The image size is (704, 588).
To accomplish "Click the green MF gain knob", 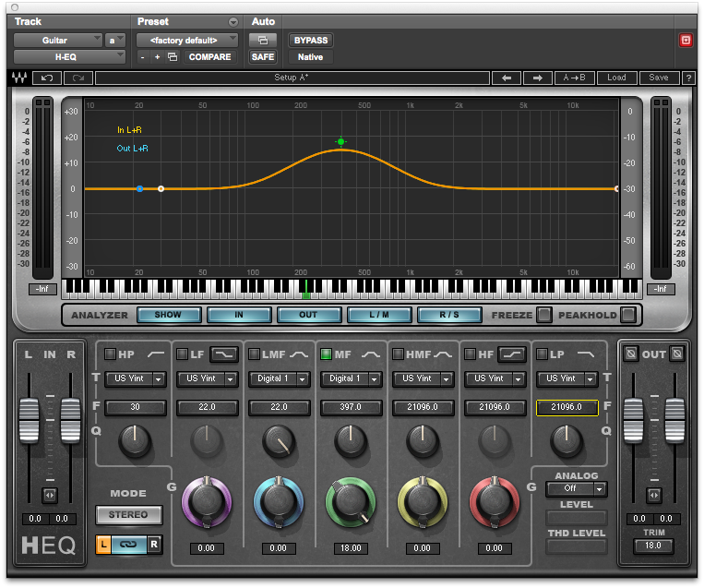I will coord(351,502).
